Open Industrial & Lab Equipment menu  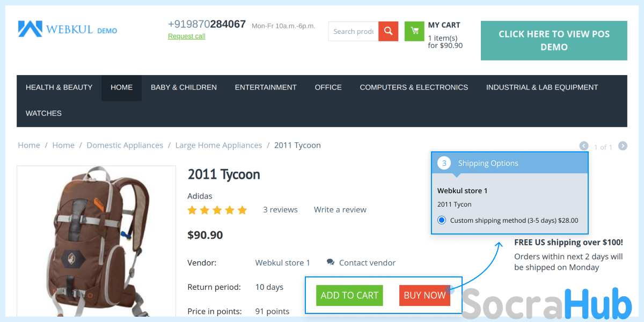point(542,87)
